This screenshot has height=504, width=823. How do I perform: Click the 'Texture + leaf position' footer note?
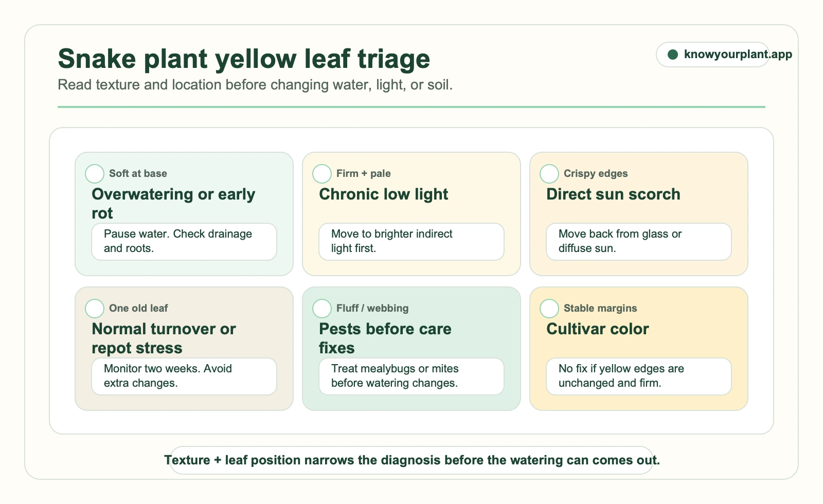point(411,460)
